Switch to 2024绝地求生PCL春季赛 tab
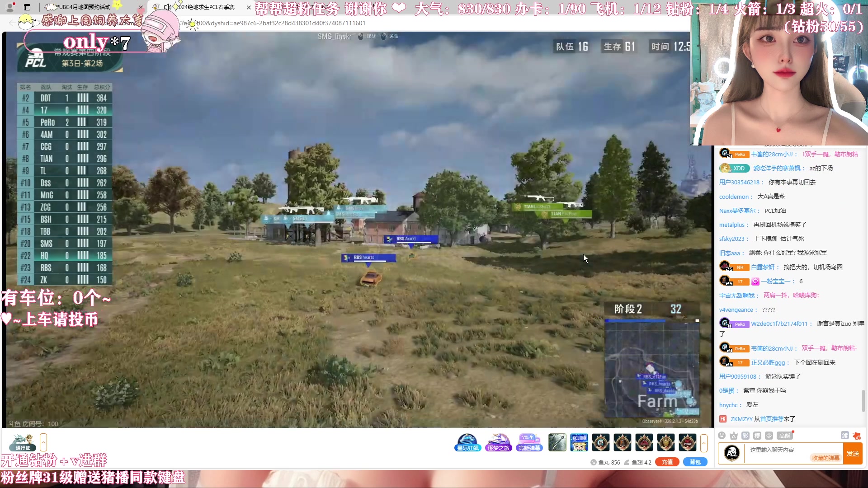This screenshot has height=488, width=868. (x=206, y=7)
